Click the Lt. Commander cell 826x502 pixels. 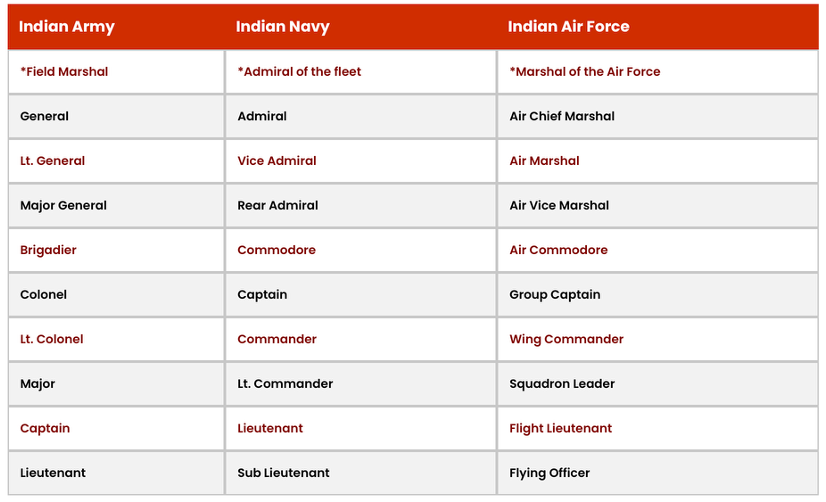coord(285,384)
